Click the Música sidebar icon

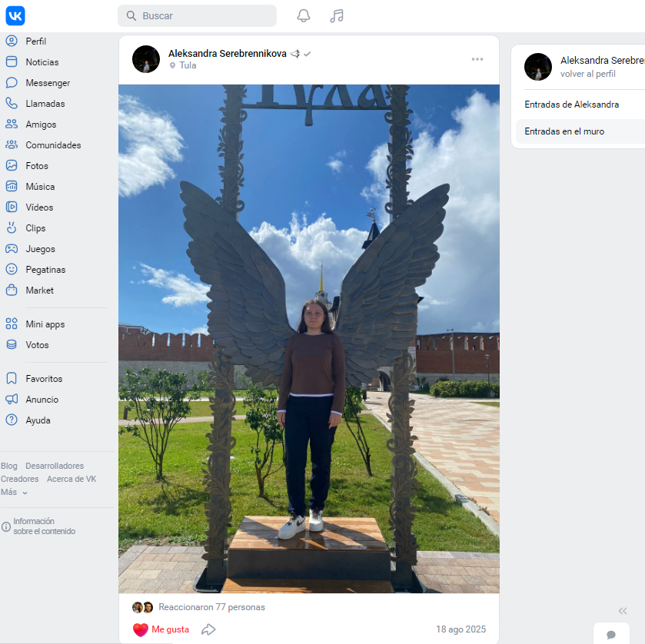pos(12,186)
